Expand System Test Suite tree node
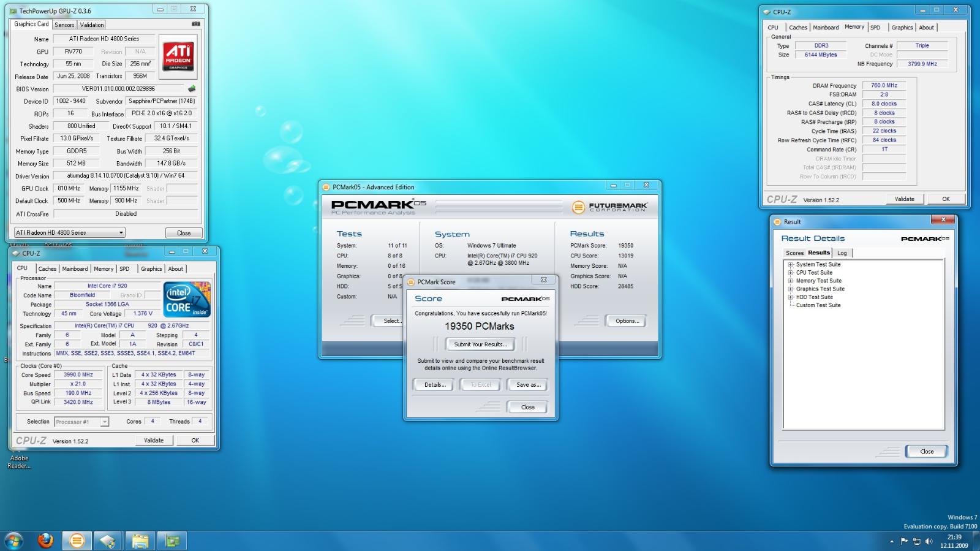Viewport: 980px width, 551px height. (790, 265)
